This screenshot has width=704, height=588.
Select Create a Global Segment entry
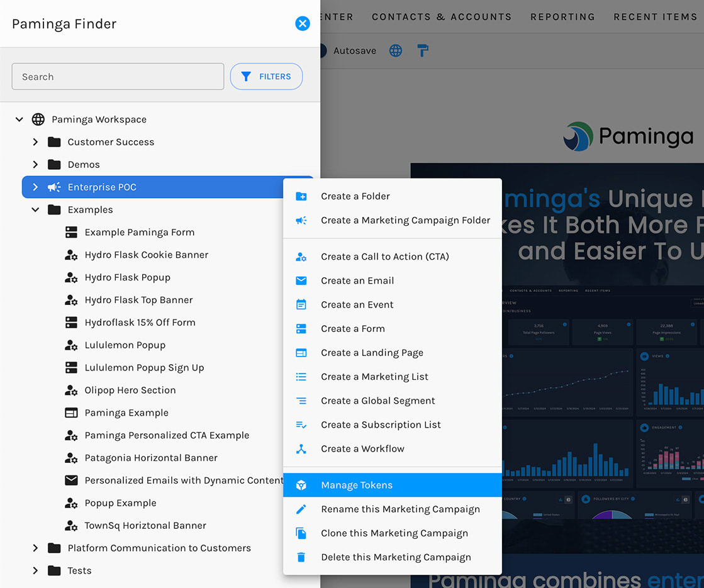(x=393, y=401)
